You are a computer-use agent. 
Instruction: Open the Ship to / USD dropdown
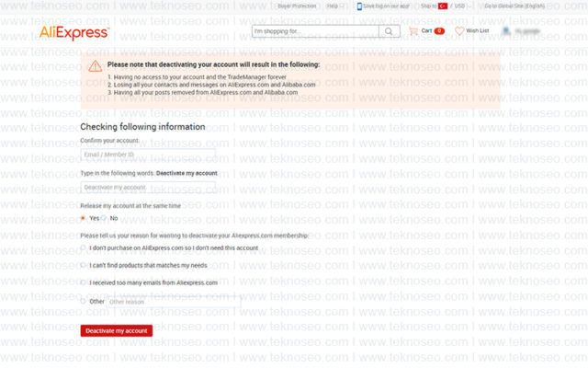(x=447, y=6)
